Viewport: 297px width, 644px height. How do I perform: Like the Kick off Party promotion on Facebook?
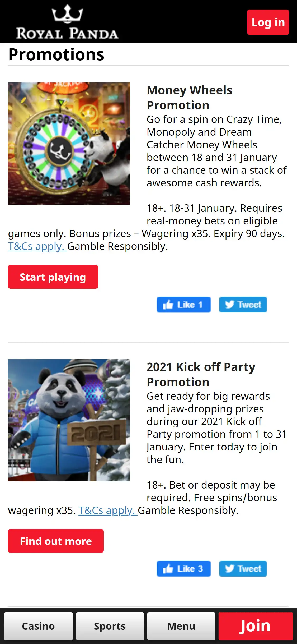click(x=184, y=569)
